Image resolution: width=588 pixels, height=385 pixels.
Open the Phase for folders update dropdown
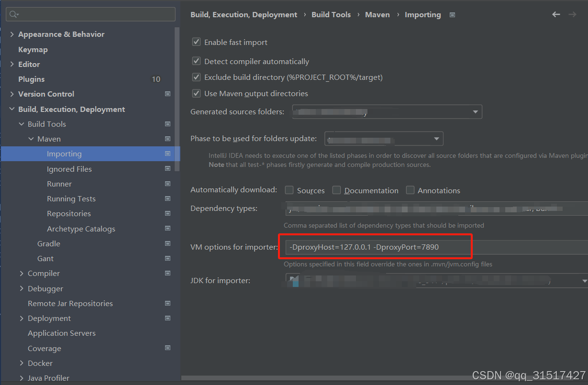384,139
